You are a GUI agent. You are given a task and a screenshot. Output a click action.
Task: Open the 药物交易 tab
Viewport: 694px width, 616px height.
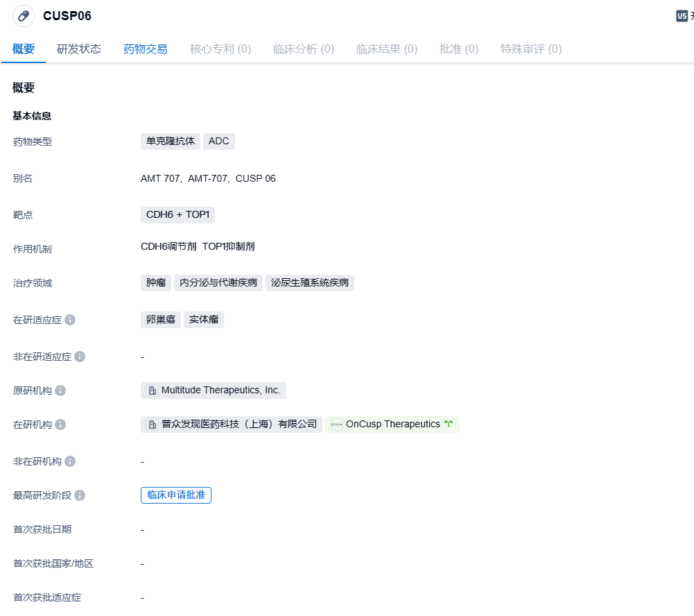146,49
